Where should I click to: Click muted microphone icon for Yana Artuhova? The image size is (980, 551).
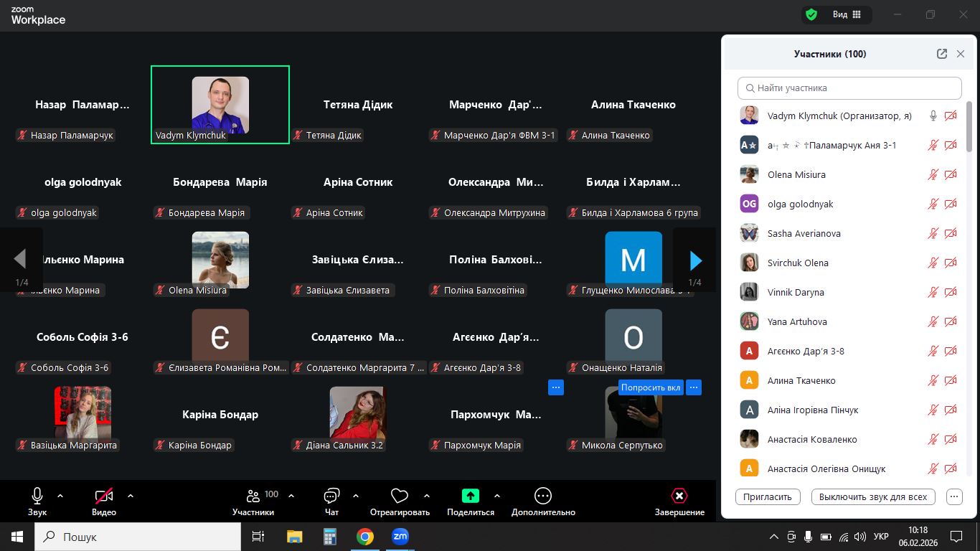933,321
